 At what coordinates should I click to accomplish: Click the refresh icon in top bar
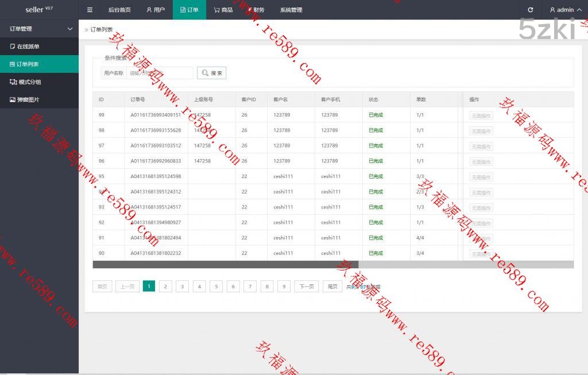coord(530,10)
